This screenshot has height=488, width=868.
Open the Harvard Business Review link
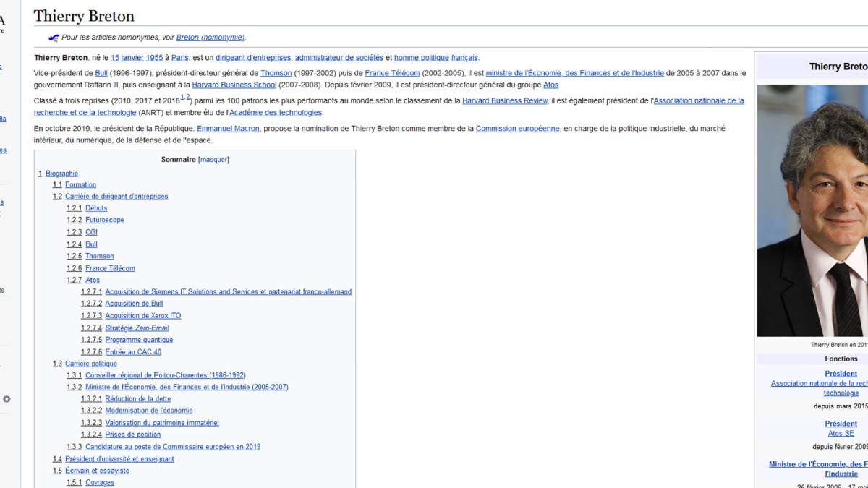[505, 100]
